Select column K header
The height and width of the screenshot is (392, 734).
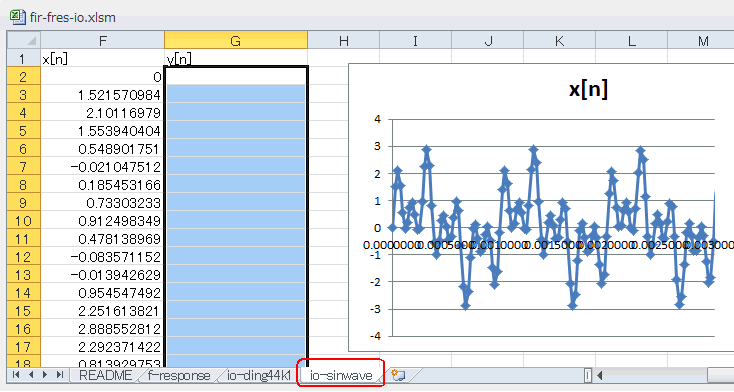(x=559, y=41)
